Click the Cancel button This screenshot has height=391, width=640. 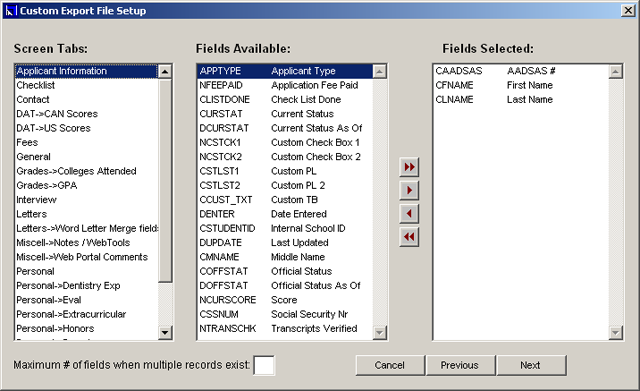tap(390, 365)
